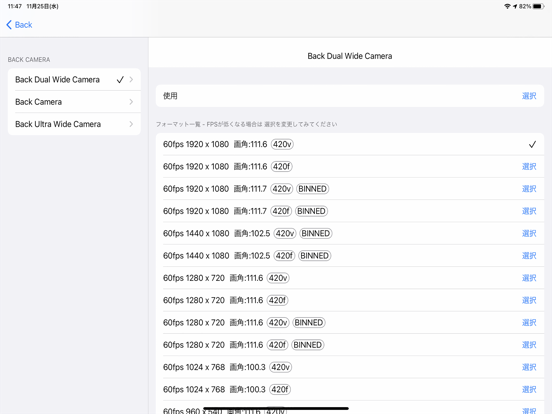Tap the Back Dual Wide Camera title header
Screen dimensions: 552x414
click(x=350, y=56)
